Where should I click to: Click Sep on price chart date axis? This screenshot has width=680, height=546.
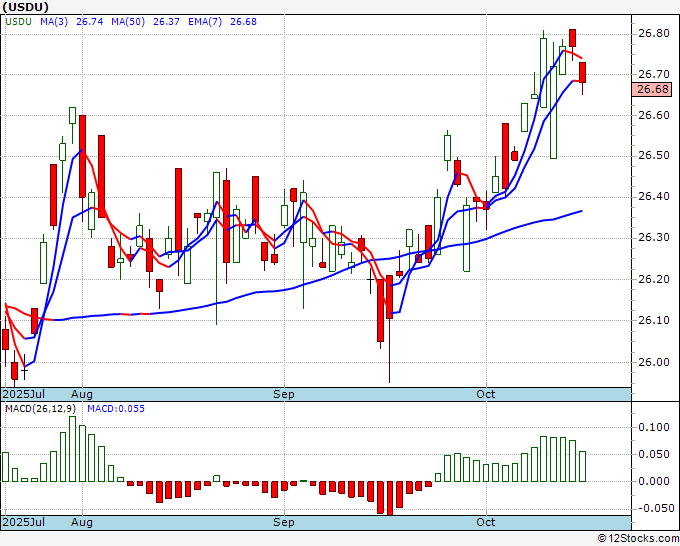click(x=284, y=394)
